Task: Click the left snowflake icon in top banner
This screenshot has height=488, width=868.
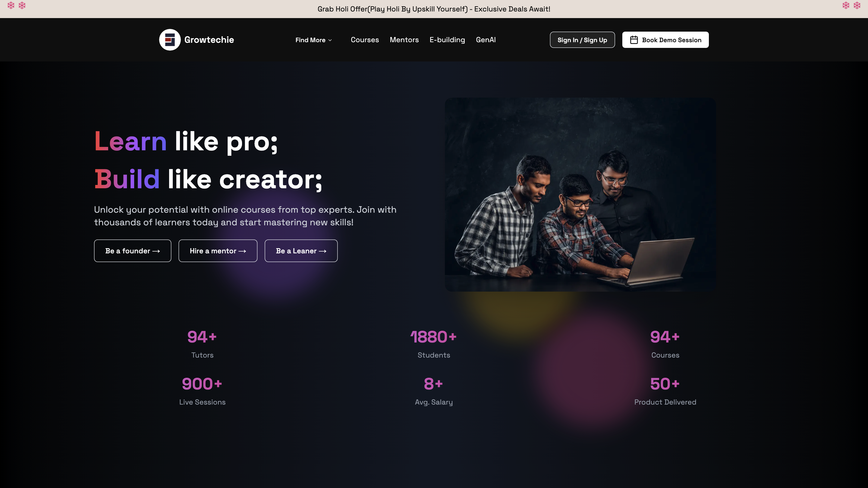Action: click(x=11, y=5)
